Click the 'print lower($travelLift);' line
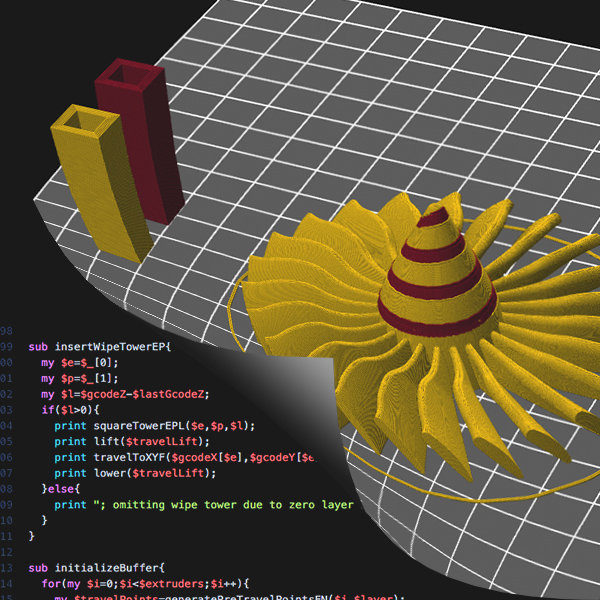Screen dimensions: 600x600 [135, 473]
